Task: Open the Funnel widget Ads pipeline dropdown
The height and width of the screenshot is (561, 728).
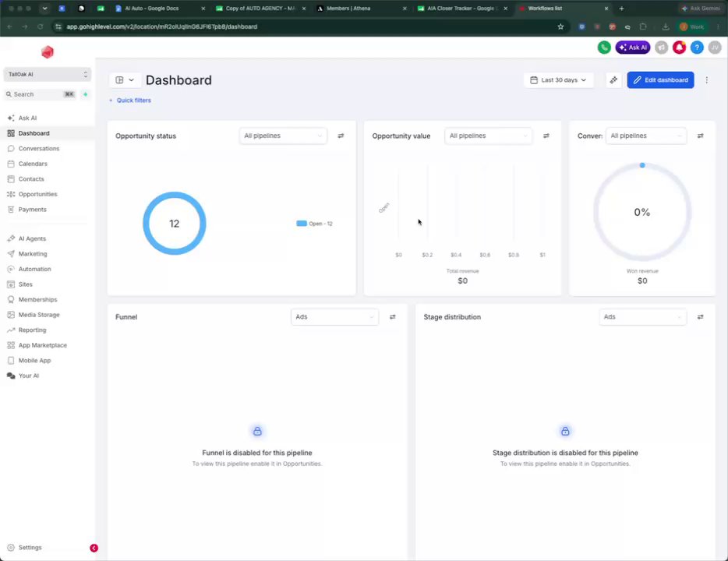Action: [x=334, y=317]
